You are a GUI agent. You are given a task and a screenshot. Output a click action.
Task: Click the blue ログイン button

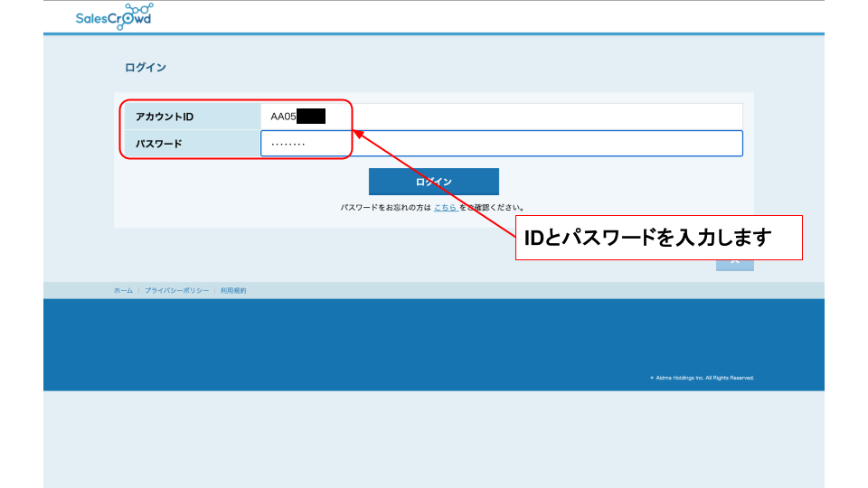[x=433, y=182]
